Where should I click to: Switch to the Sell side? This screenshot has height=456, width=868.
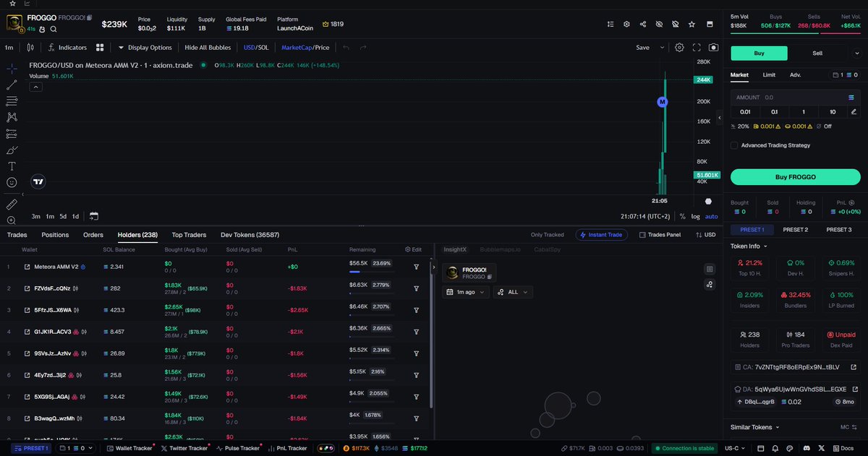[817, 53]
